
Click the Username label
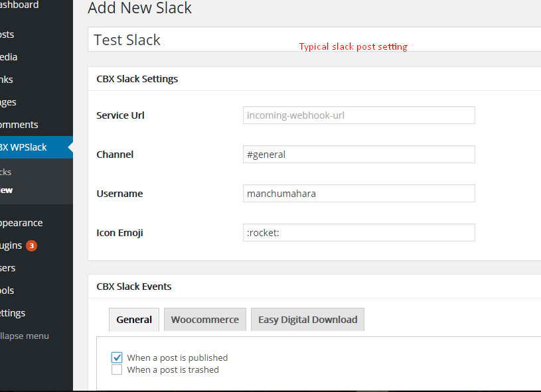click(119, 194)
